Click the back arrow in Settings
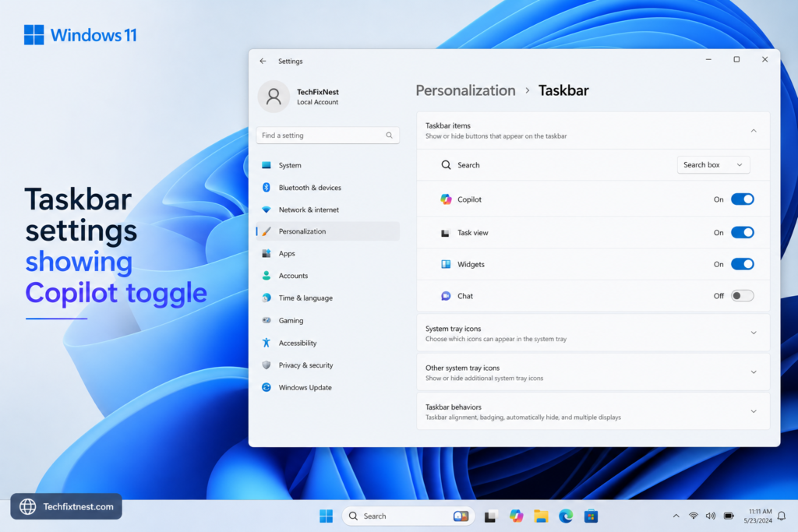The height and width of the screenshot is (532, 798). point(263,61)
